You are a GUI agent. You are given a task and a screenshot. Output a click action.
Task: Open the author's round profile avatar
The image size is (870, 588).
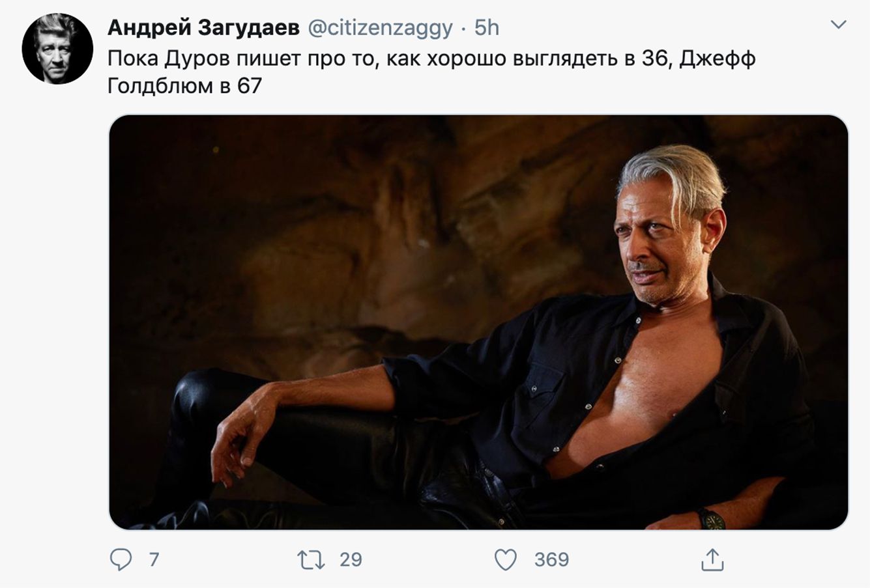pyautogui.click(x=57, y=48)
